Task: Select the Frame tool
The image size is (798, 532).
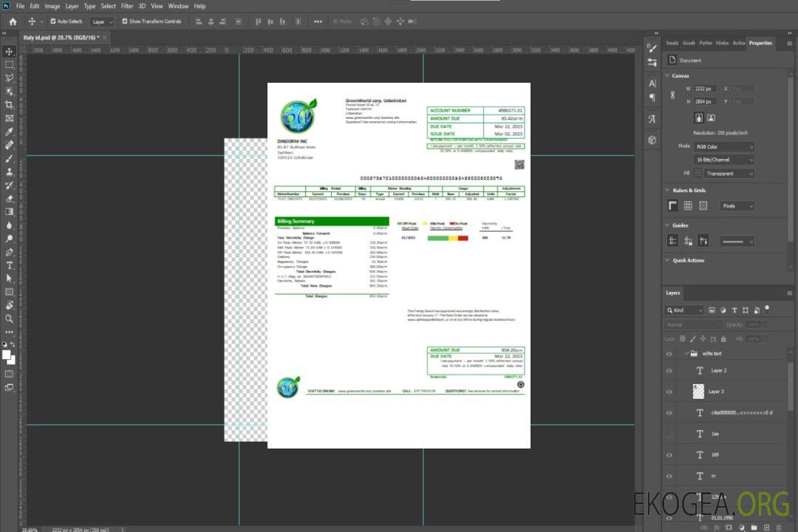Action: point(9,118)
